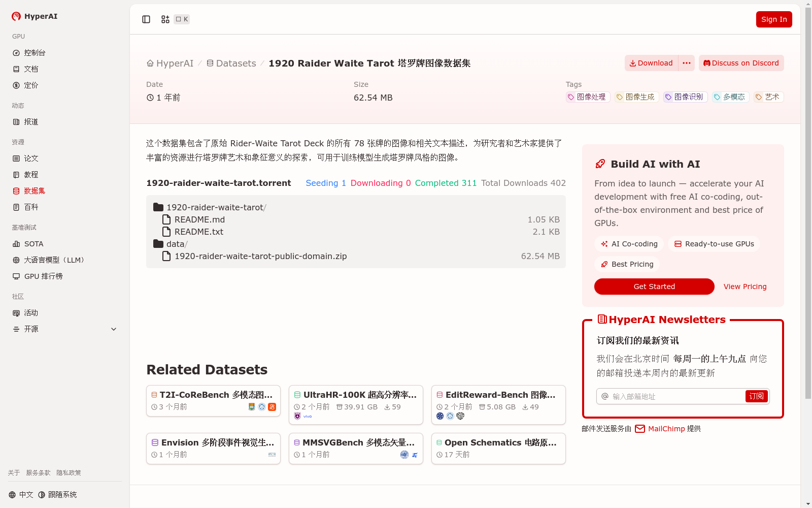The width and height of the screenshot is (812, 508).
Task: Open 文档 in the sidebar
Action: click(x=65, y=69)
